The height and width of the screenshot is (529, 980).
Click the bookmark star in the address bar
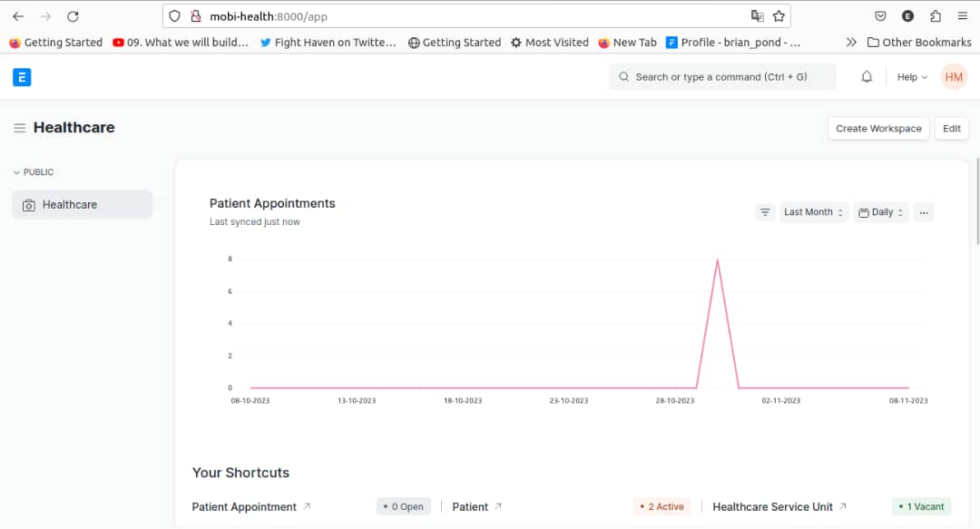[x=779, y=15]
